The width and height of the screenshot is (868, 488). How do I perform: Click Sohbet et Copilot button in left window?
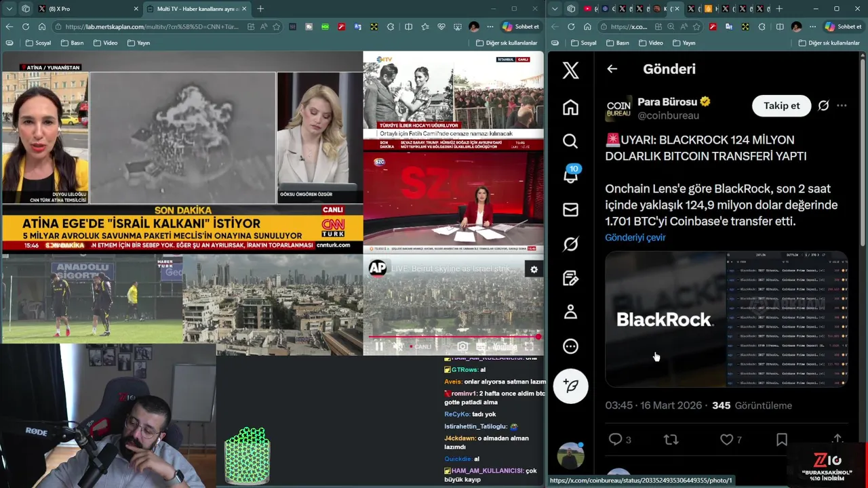tap(521, 26)
